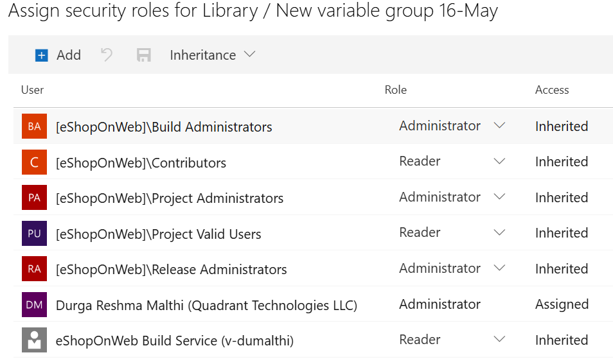This screenshot has width=613, height=364.
Task: Click the Role column header
Action: tap(395, 90)
